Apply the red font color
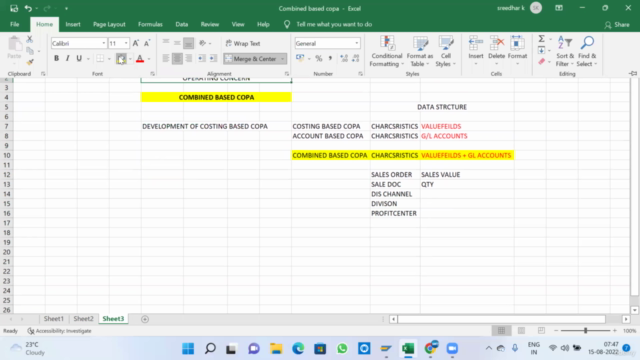640x360 pixels. tap(140, 59)
